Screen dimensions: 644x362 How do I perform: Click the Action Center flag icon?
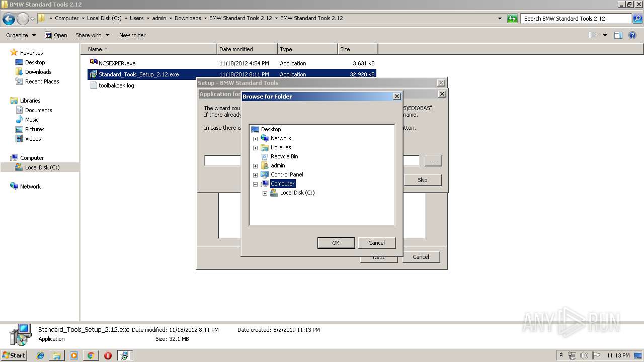coord(596,355)
